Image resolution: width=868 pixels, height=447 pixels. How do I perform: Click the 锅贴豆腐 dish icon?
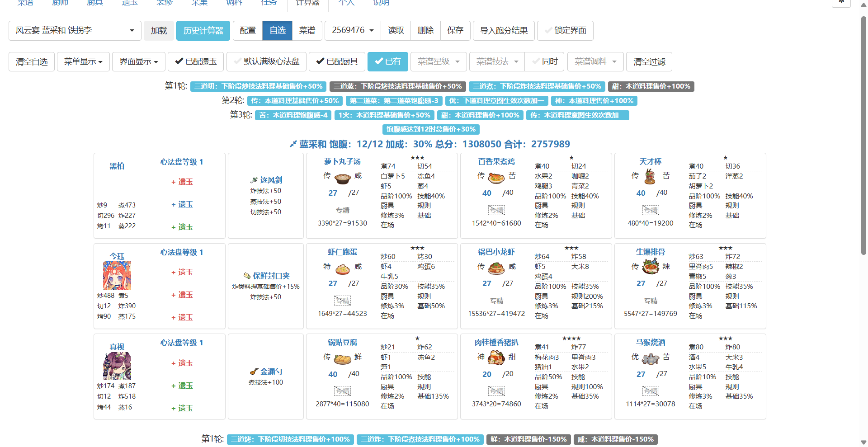click(x=342, y=359)
